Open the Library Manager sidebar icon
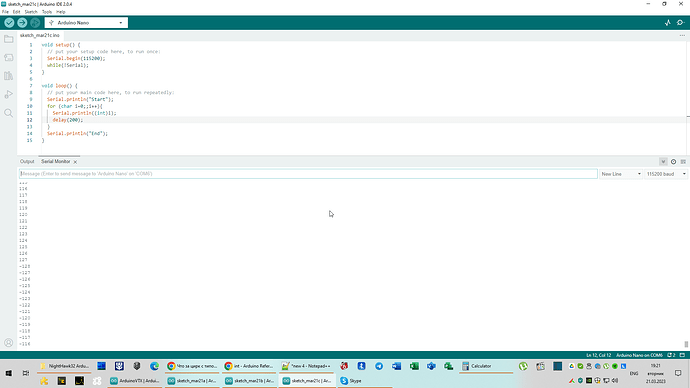The height and width of the screenshot is (388, 690). click(x=8, y=76)
